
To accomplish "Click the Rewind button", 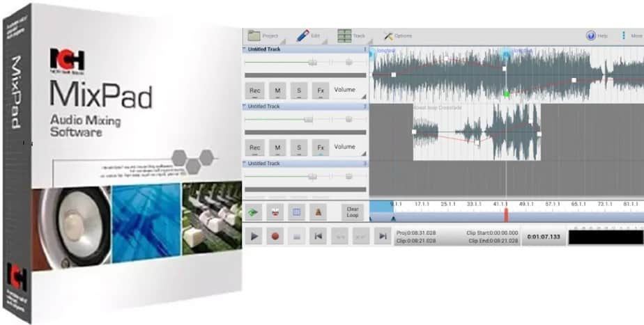I will pyautogui.click(x=339, y=236).
